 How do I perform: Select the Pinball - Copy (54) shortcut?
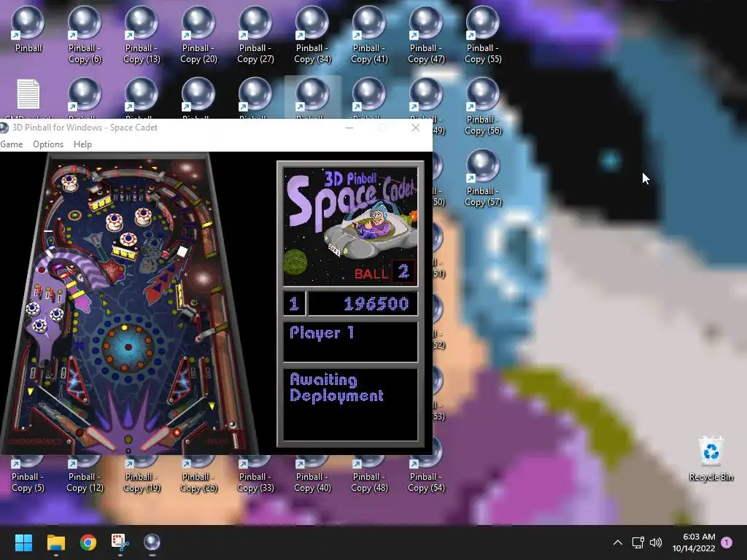[x=426, y=474]
